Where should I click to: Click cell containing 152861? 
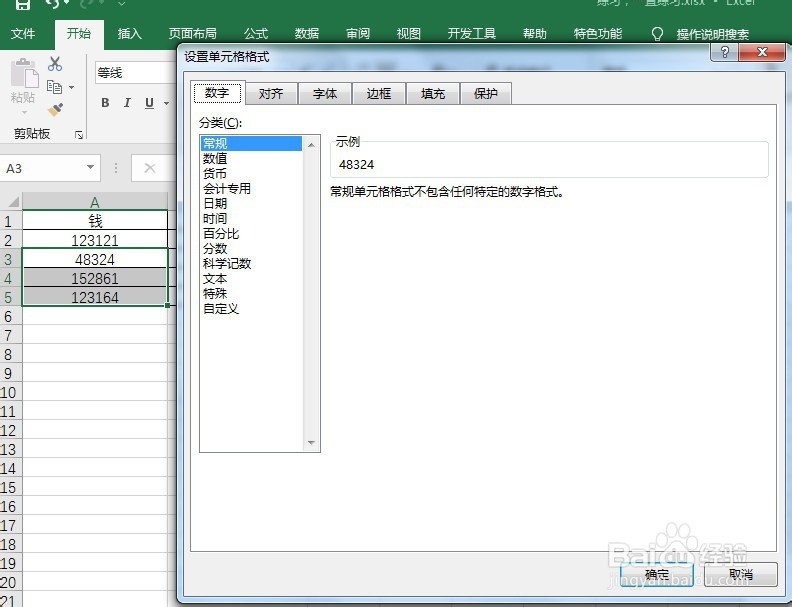[x=95, y=278]
